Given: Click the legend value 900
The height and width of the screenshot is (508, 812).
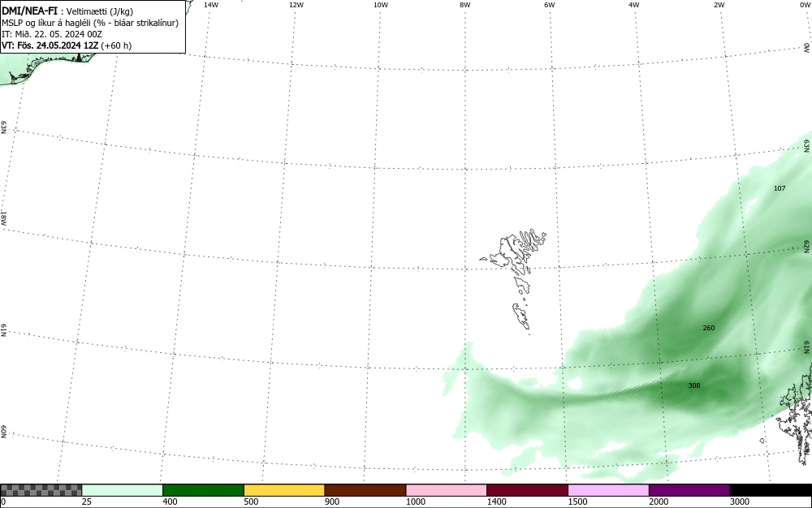Looking at the screenshot, I should (x=332, y=502).
